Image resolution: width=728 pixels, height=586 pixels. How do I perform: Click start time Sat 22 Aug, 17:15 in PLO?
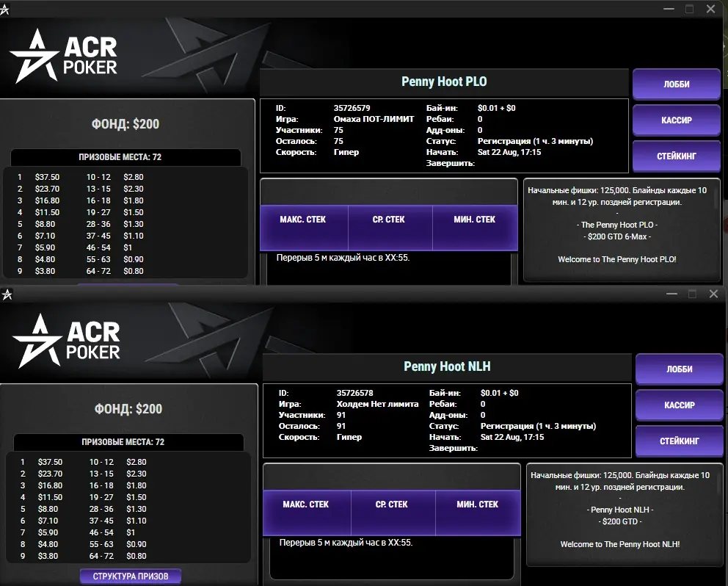pos(509,152)
